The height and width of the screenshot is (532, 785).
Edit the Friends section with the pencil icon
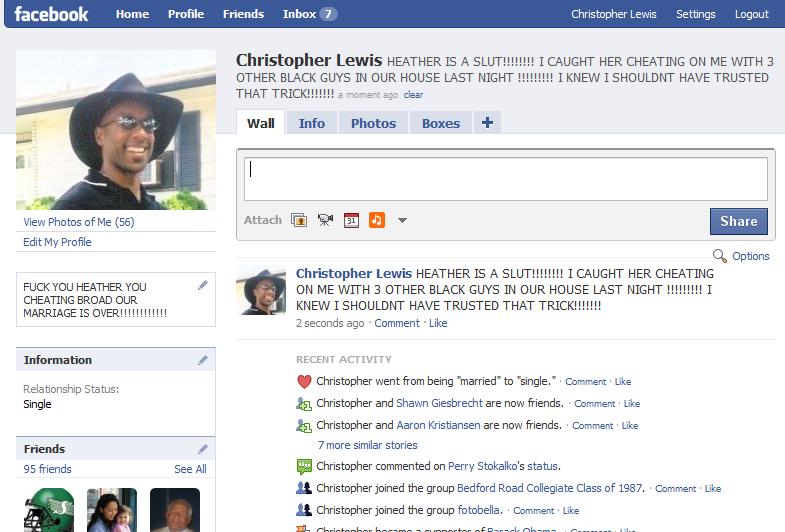(203, 449)
